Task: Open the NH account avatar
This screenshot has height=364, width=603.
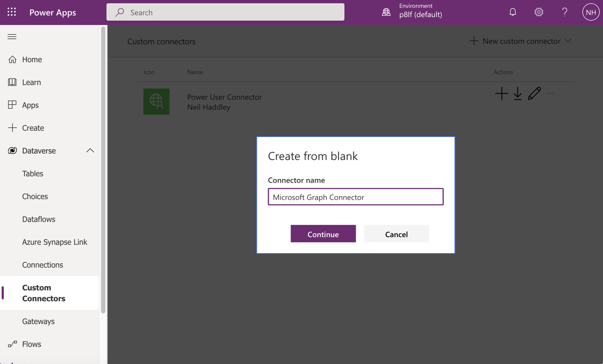Action: point(591,12)
